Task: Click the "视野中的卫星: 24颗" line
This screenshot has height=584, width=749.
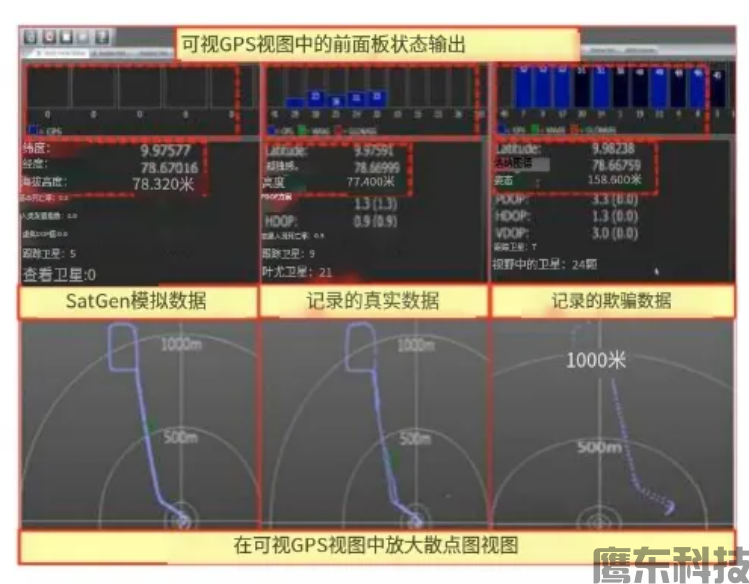Action: 545,264
